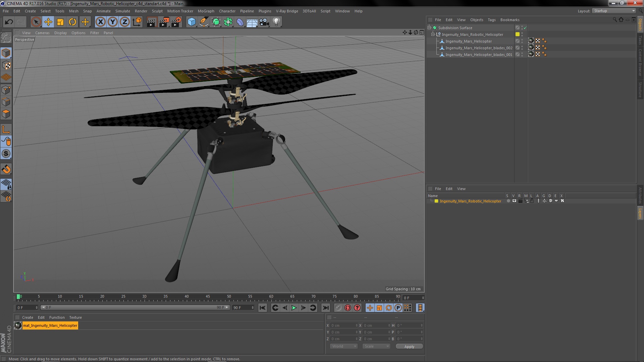The height and width of the screenshot is (362, 644).
Task: Activate the Move tool
Action: tap(48, 22)
